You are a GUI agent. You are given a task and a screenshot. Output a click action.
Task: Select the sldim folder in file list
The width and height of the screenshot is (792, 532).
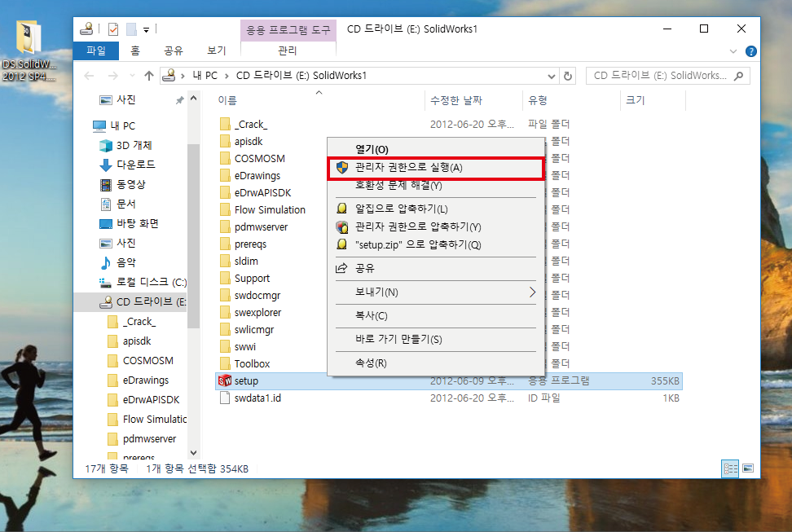(x=239, y=262)
